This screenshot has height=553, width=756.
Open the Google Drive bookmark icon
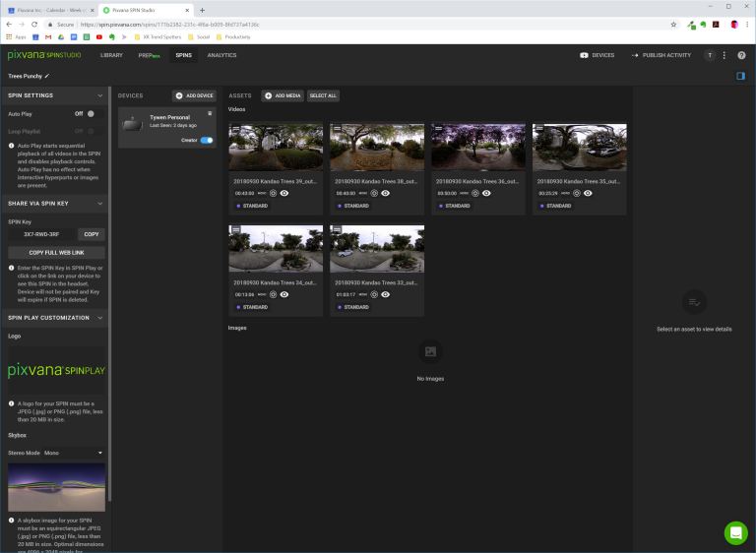tap(61, 37)
